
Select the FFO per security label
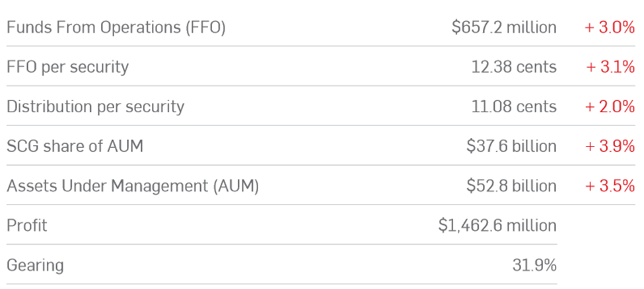pos(68,67)
